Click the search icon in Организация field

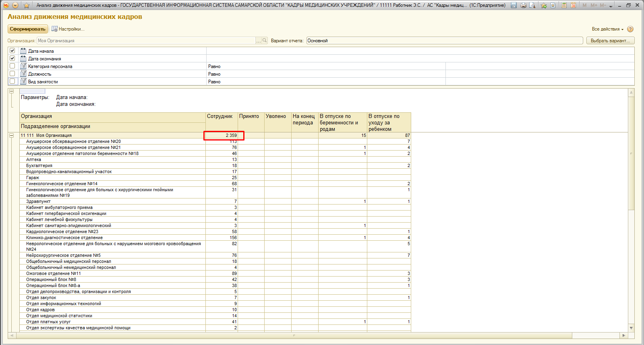click(x=265, y=40)
